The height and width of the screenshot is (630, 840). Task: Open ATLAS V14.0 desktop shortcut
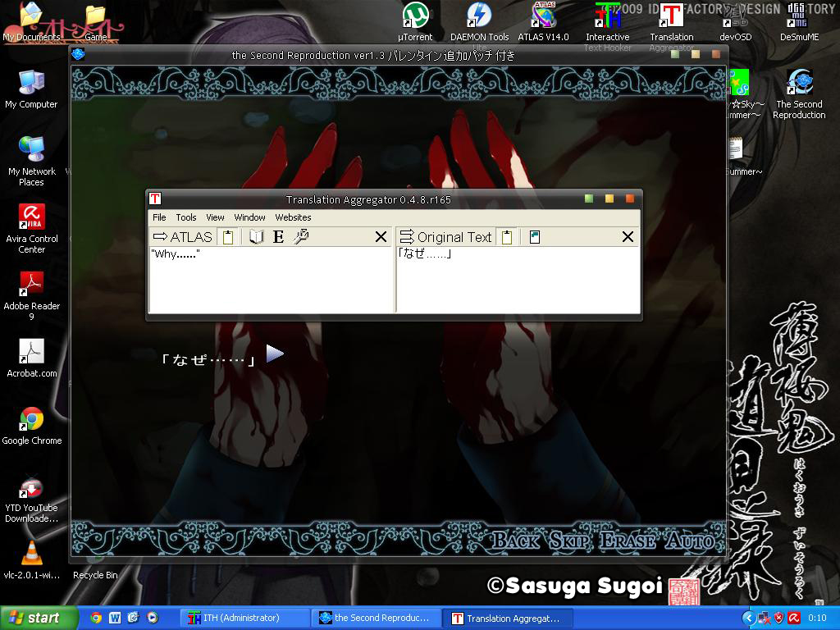tap(543, 22)
